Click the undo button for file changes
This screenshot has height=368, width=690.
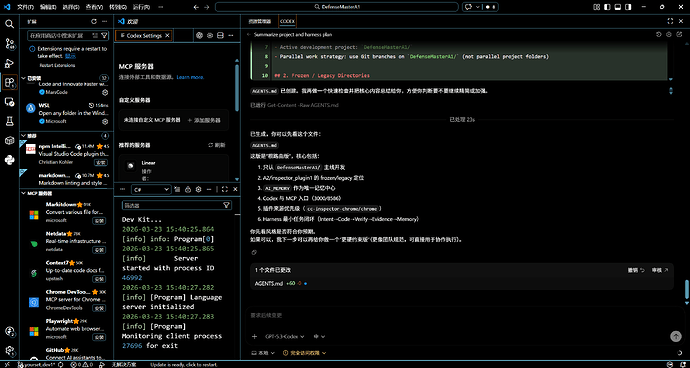pos(636,270)
